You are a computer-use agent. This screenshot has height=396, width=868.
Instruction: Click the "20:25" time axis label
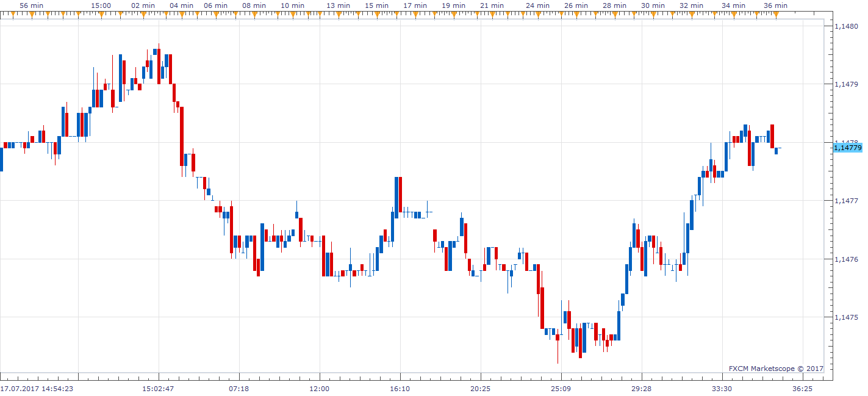click(480, 389)
